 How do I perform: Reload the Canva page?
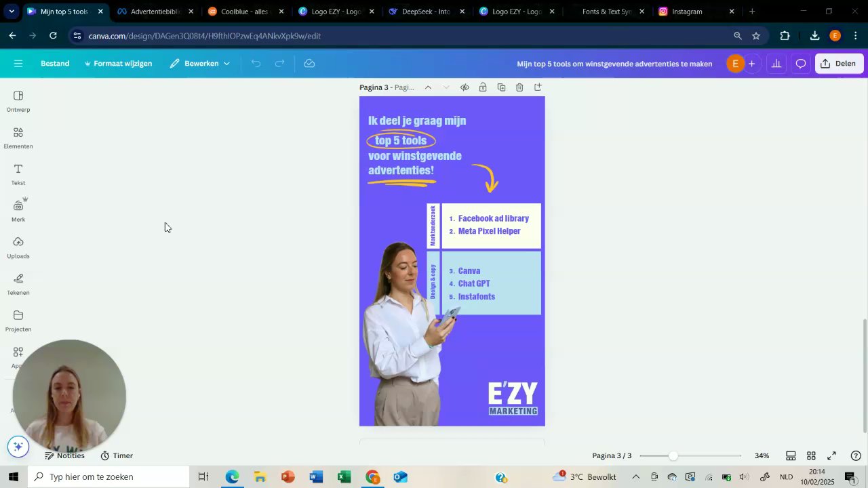coord(53,36)
